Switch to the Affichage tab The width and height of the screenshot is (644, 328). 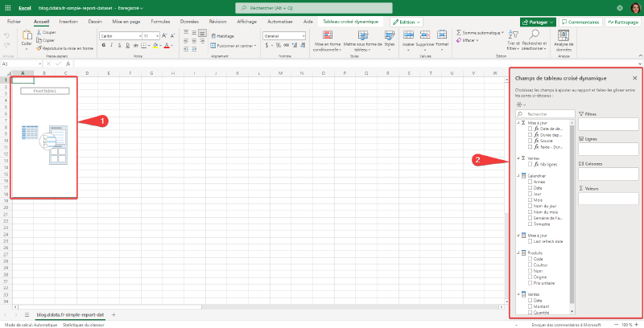tap(247, 22)
